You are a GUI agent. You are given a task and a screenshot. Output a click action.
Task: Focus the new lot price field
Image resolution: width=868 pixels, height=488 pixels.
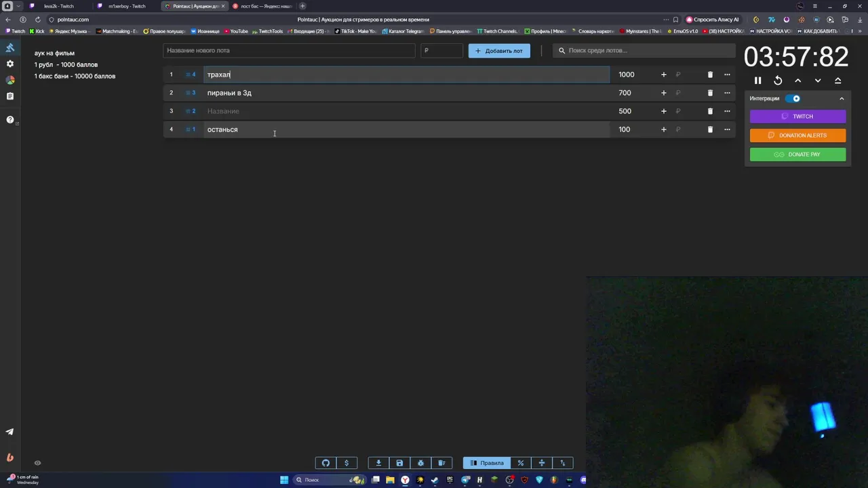point(441,51)
